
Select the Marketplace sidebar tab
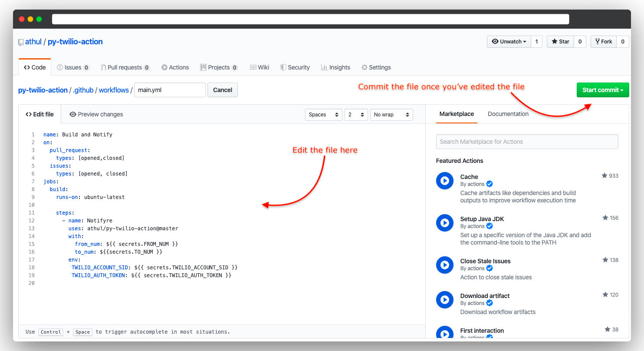[457, 114]
